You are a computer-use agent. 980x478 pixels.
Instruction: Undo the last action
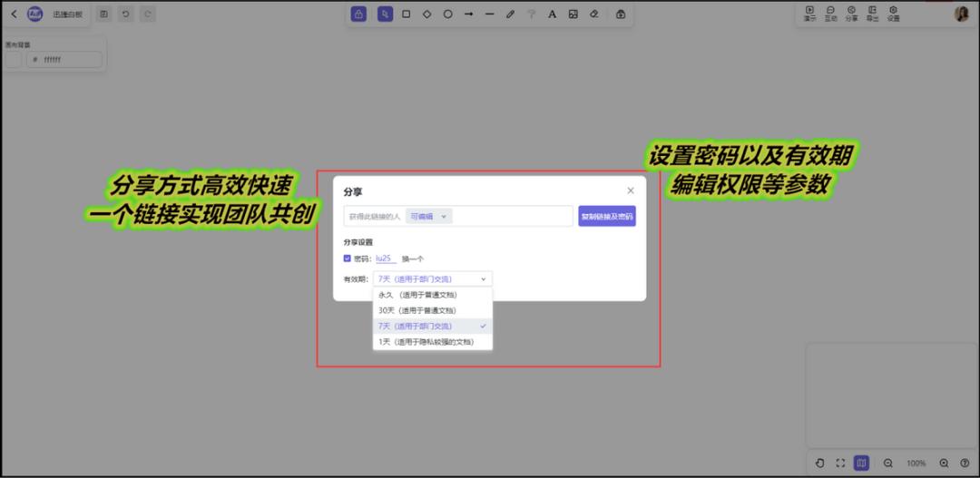[x=125, y=14]
